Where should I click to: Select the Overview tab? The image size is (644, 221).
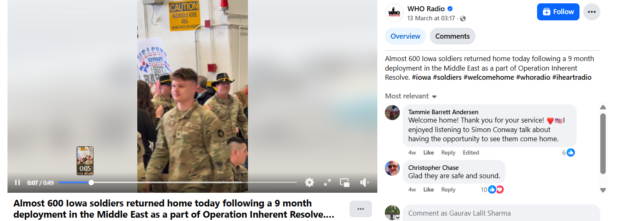click(x=405, y=36)
